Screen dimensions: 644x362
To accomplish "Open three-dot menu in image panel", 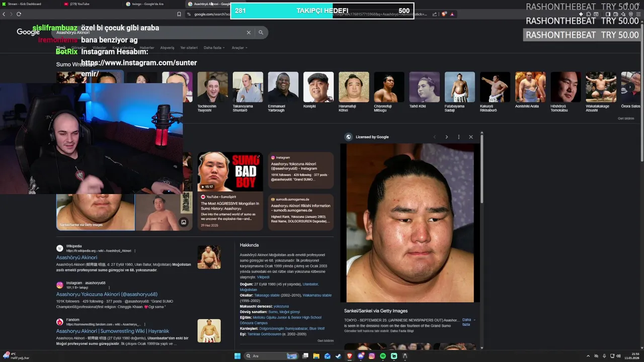I will pyautogui.click(x=458, y=137).
